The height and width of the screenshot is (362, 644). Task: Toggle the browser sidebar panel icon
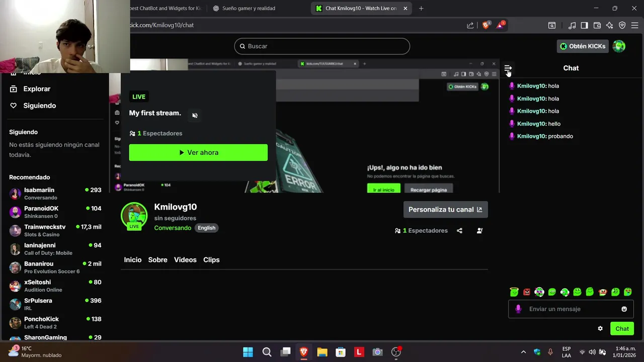[x=584, y=25]
